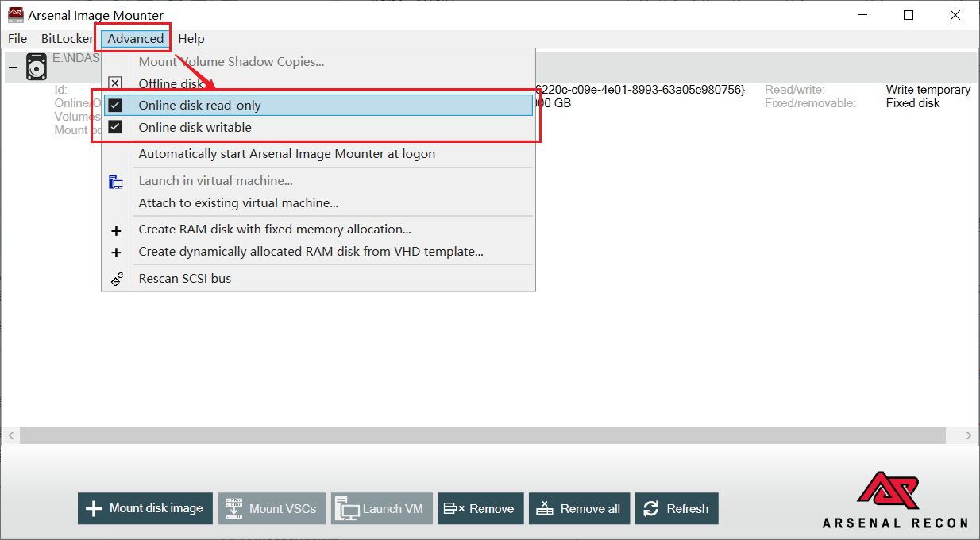Collapse the mounted disk entry with the minus control
Viewport: 980px width, 540px height.
pos(11,67)
